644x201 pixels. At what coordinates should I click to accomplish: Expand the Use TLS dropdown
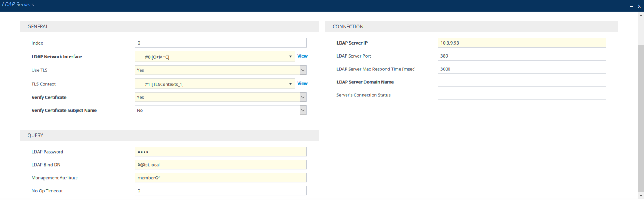click(x=303, y=70)
